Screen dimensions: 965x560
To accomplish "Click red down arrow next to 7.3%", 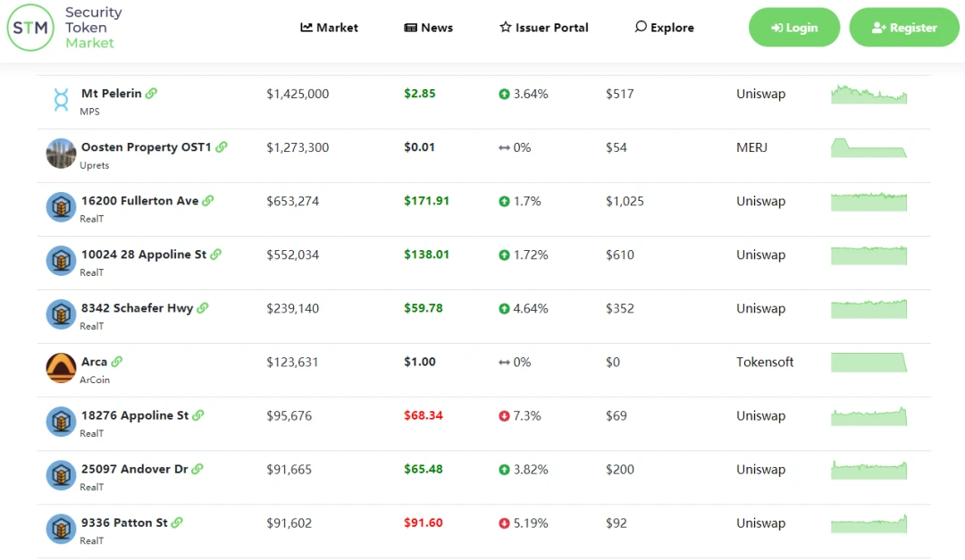I will (x=504, y=416).
